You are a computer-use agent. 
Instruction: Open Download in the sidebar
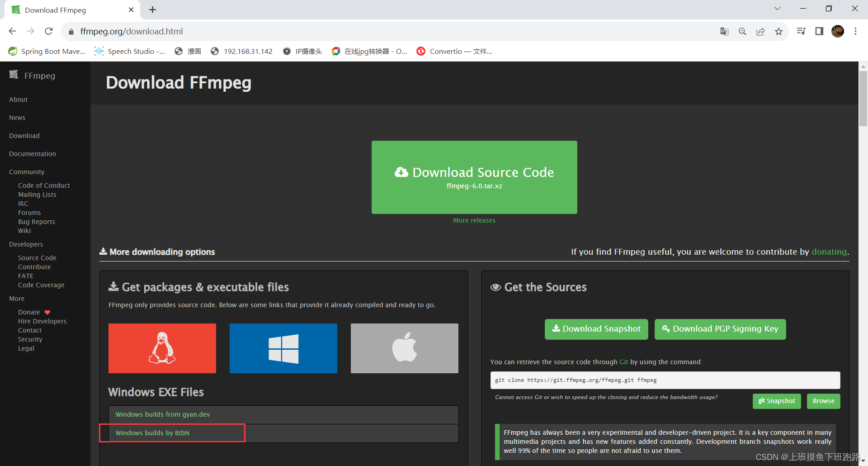24,136
